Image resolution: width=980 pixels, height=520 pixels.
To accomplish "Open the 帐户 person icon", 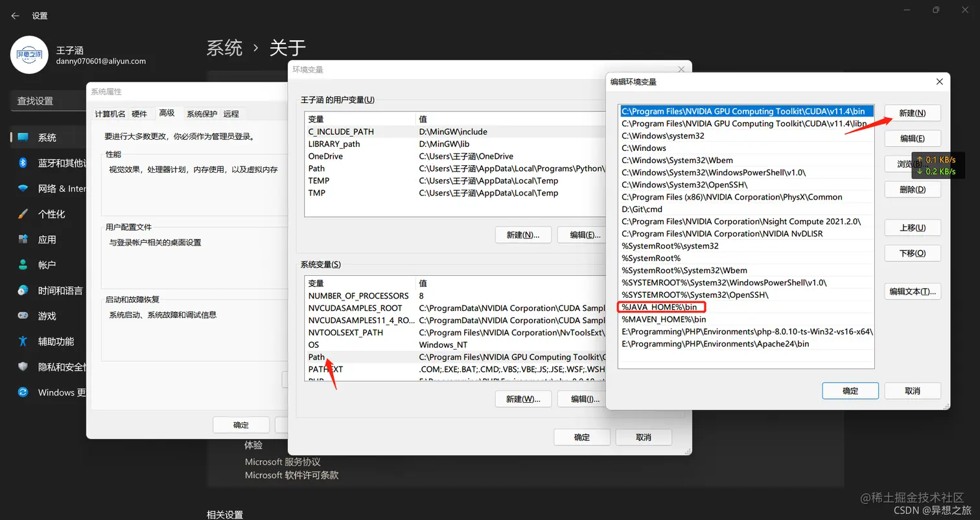I will coord(23,265).
